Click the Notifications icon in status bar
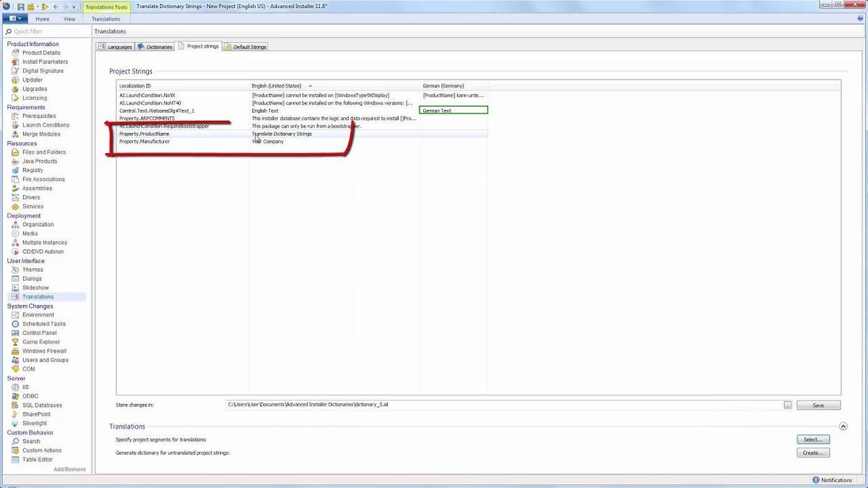868x488 pixels. pos(816,480)
